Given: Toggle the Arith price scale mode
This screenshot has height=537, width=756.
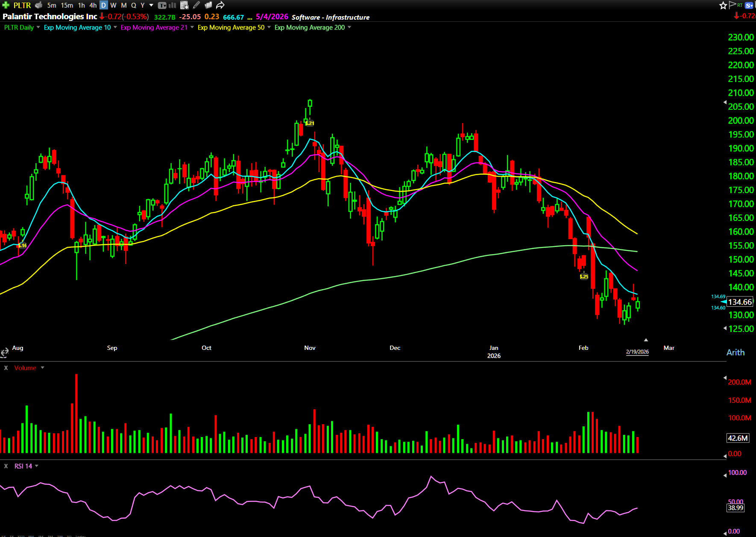Looking at the screenshot, I should [735, 352].
